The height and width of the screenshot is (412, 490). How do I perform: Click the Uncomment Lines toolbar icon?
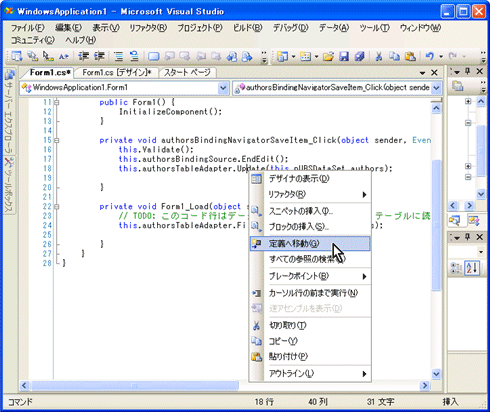(134, 56)
